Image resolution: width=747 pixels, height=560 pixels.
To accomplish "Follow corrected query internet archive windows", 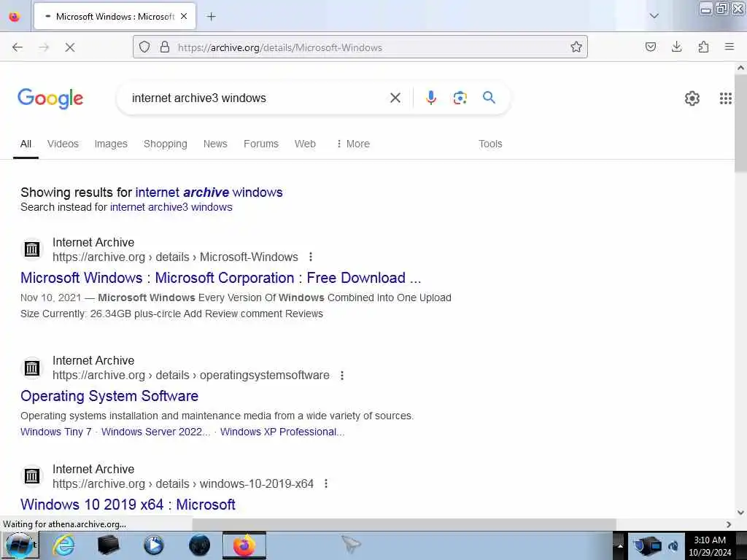I will [x=209, y=192].
